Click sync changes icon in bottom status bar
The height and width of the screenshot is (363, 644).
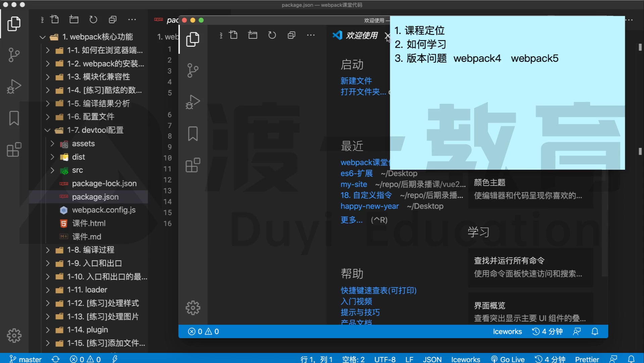pyautogui.click(x=55, y=359)
